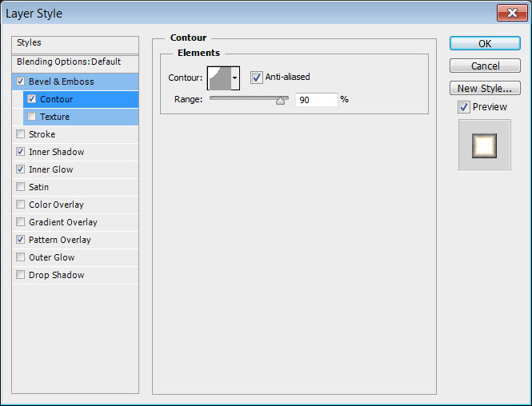
Task: Expand the Contour picker dropdown arrow
Action: (x=235, y=78)
